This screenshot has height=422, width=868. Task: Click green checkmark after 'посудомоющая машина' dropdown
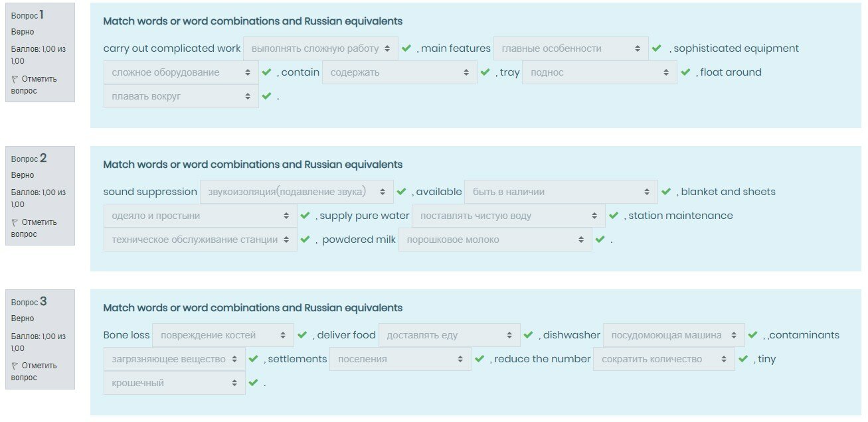pos(752,335)
